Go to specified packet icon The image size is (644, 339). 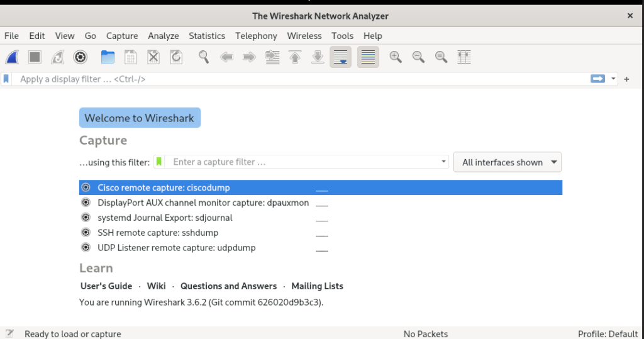point(272,57)
